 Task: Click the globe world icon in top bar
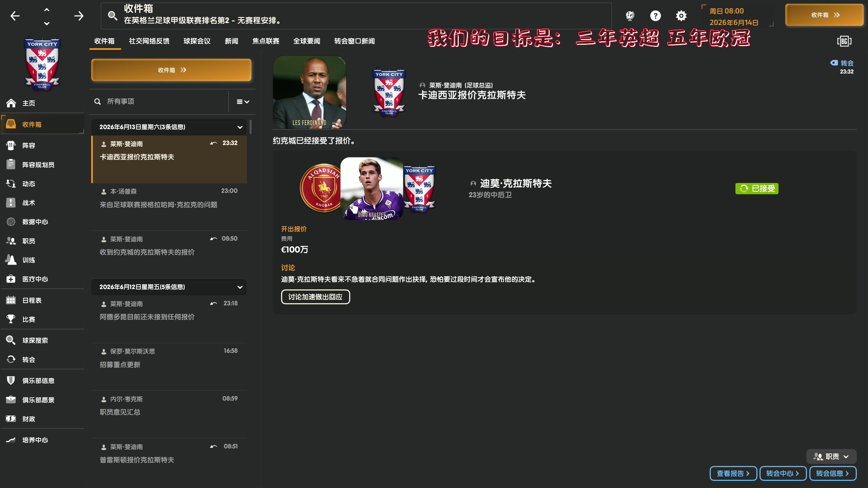pos(630,16)
